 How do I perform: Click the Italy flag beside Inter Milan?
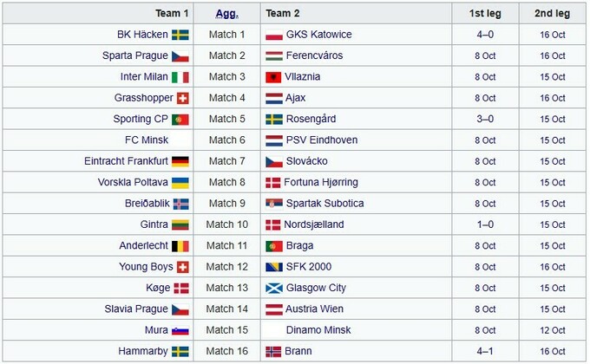(180, 77)
